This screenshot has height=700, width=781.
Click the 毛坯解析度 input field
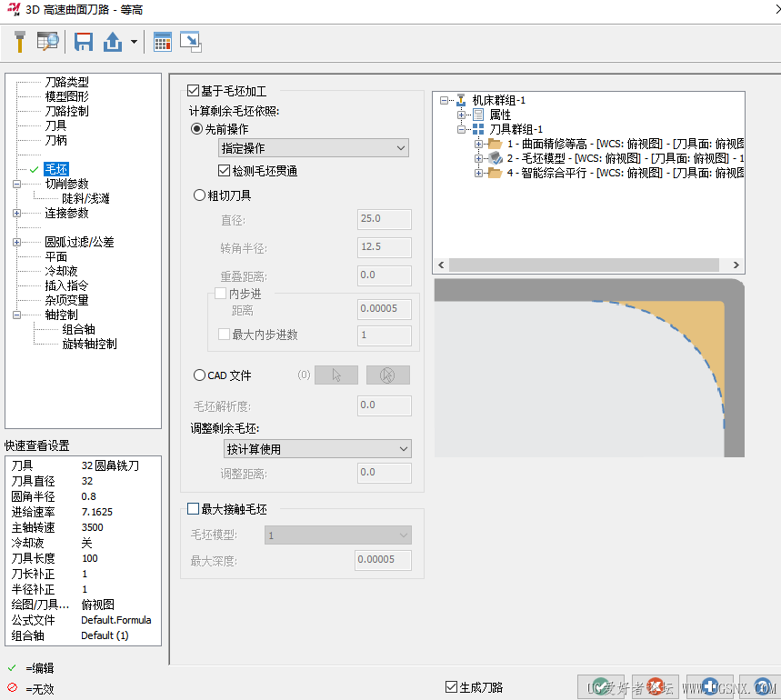[x=384, y=405]
